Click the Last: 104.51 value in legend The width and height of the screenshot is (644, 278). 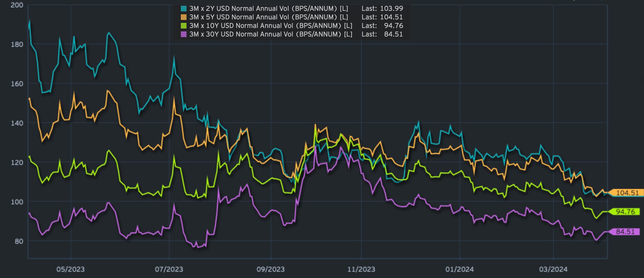382,17
